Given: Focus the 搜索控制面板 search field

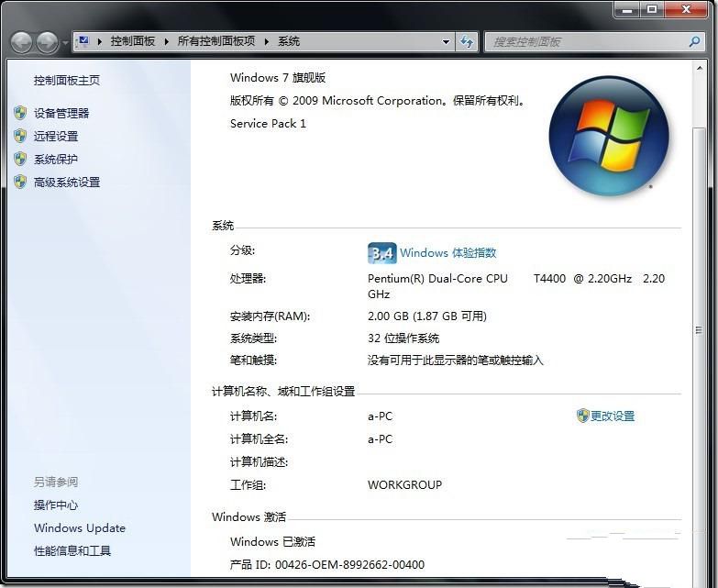Looking at the screenshot, I should click(587, 41).
